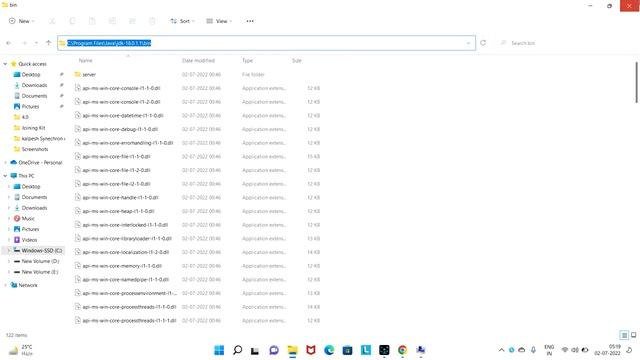Sort by the Size column header
This screenshot has height=360, width=640.
pyautogui.click(x=297, y=60)
